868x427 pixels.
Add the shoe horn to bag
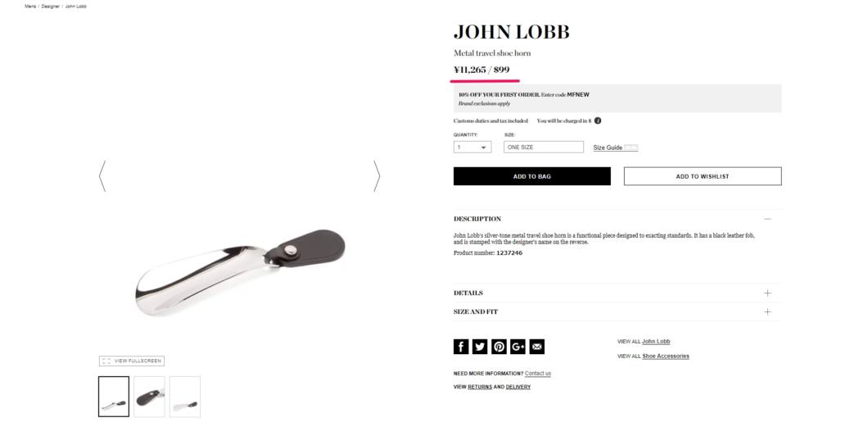(x=532, y=176)
